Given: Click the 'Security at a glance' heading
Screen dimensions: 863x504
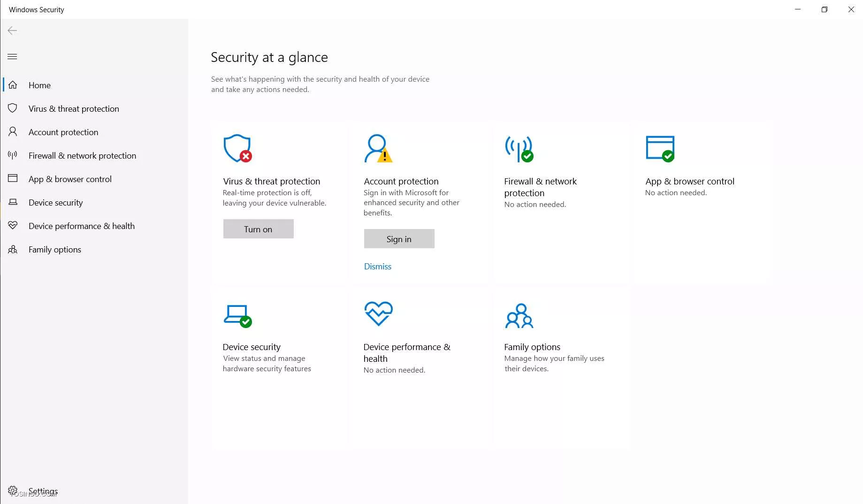Looking at the screenshot, I should (x=269, y=57).
